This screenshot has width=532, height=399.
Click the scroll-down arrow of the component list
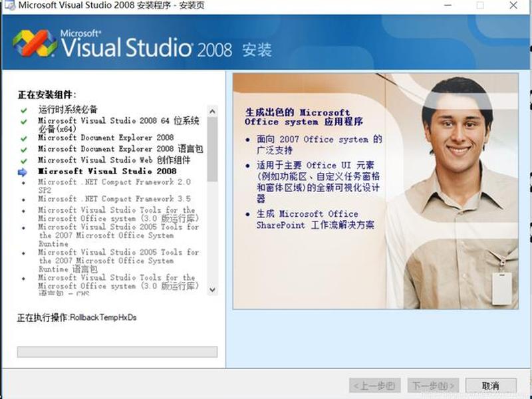[212, 289]
